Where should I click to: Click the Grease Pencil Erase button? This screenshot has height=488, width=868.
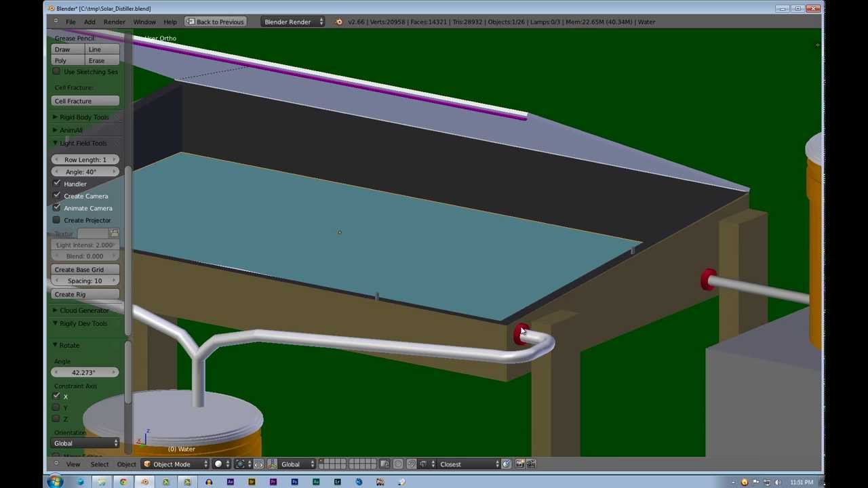click(x=102, y=60)
